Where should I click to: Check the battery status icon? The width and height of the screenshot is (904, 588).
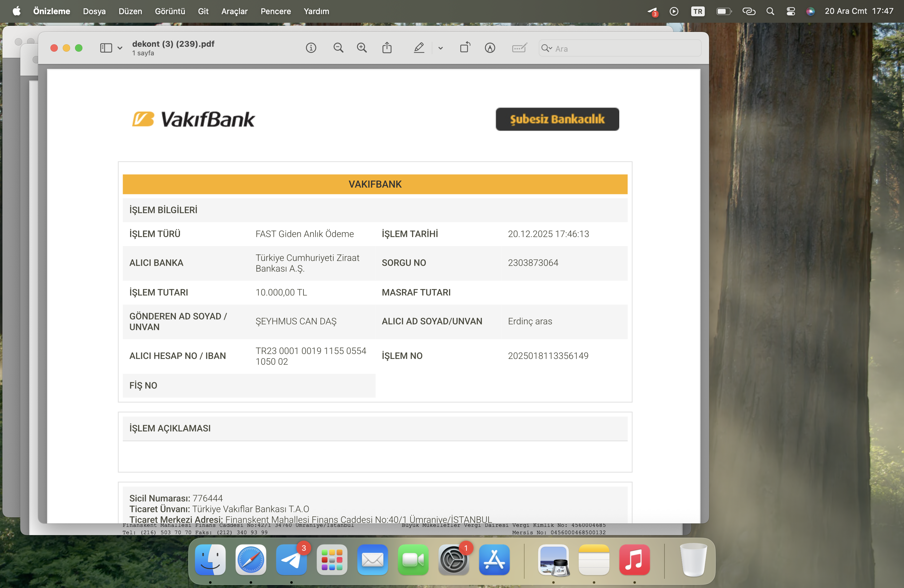click(x=724, y=11)
